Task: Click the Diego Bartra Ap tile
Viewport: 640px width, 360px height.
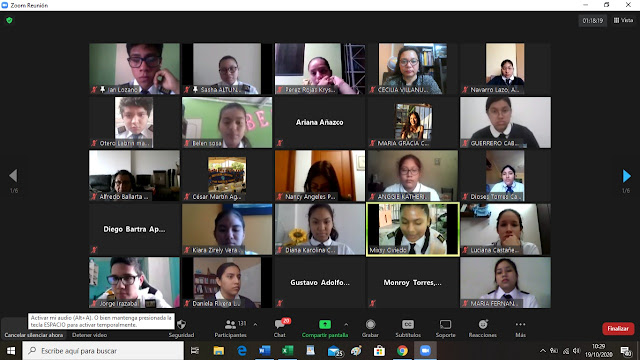Action: point(134,229)
